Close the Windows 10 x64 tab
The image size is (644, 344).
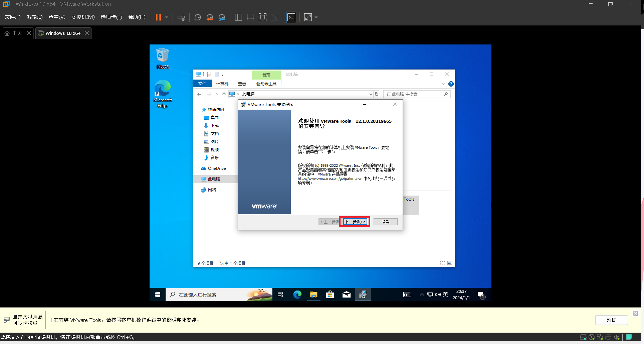click(x=87, y=33)
